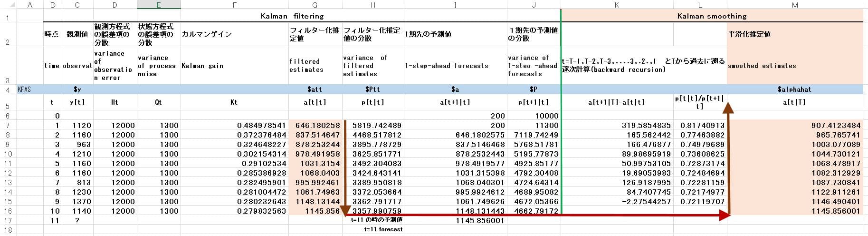Click Kalman gain value 0.484978541
Screen dimensions: 868x236
pyautogui.click(x=261, y=126)
